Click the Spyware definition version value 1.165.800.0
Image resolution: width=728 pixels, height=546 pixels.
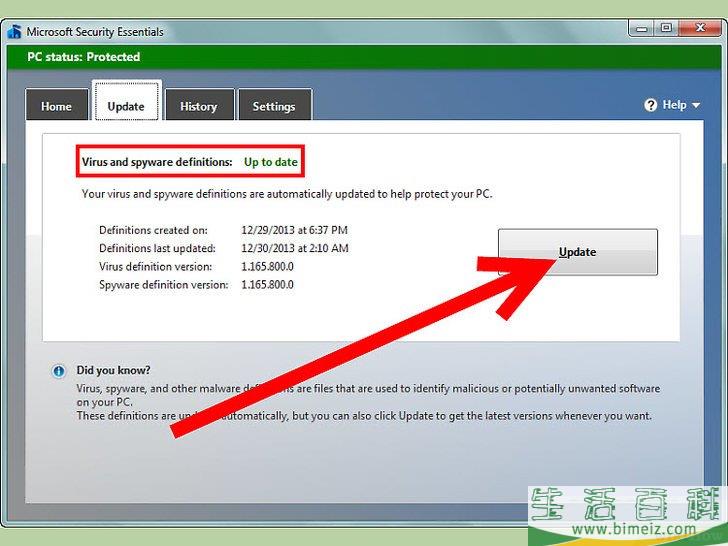point(267,285)
